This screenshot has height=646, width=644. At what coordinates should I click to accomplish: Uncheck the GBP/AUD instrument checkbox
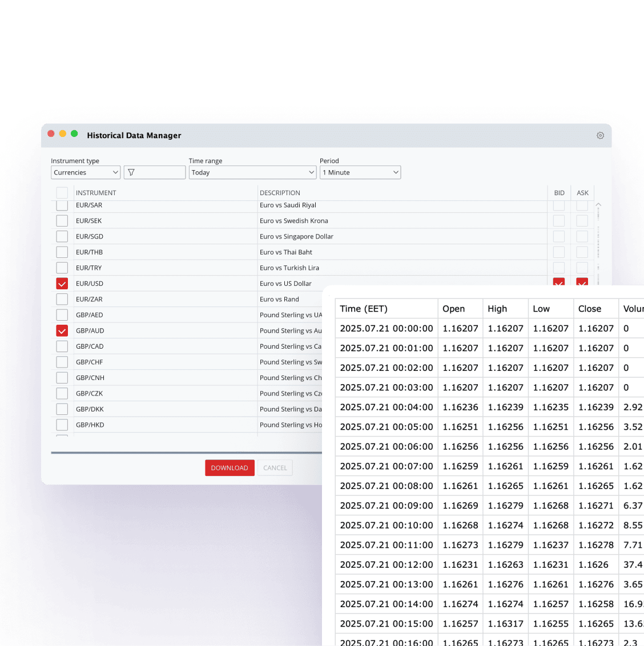coord(62,331)
